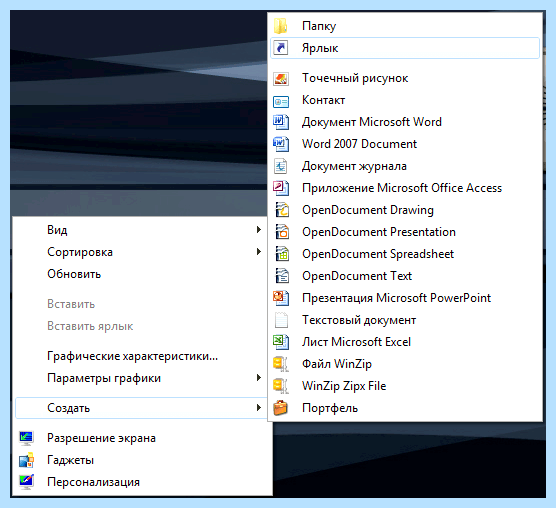Create Документ Microsoft Word
The image size is (556, 508).
pos(405,122)
